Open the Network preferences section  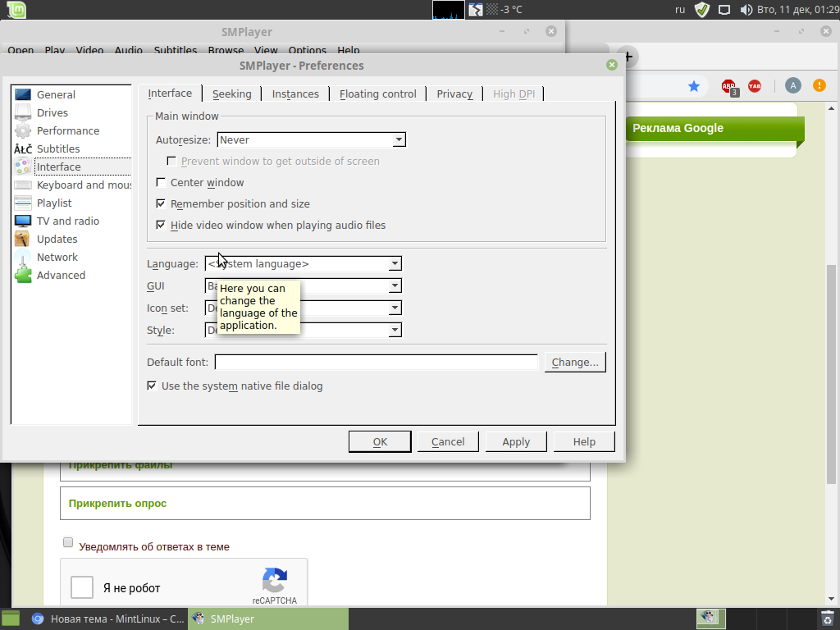pyautogui.click(x=57, y=258)
